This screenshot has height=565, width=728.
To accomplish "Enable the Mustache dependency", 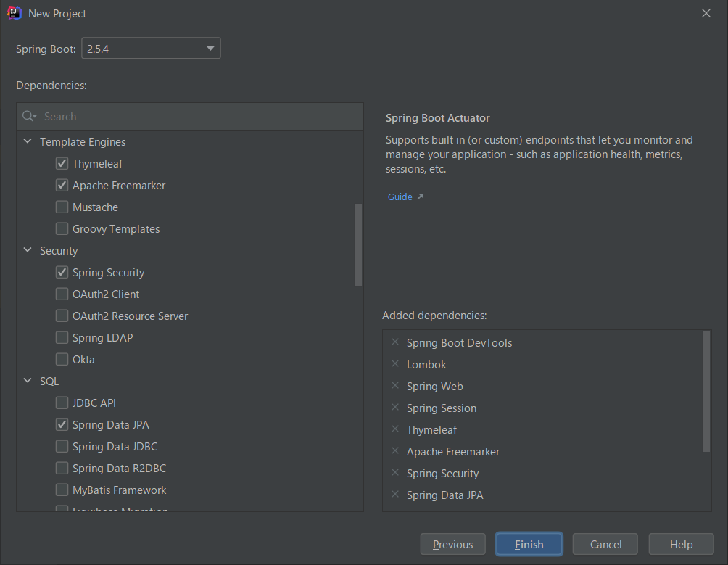I will [62, 207].
